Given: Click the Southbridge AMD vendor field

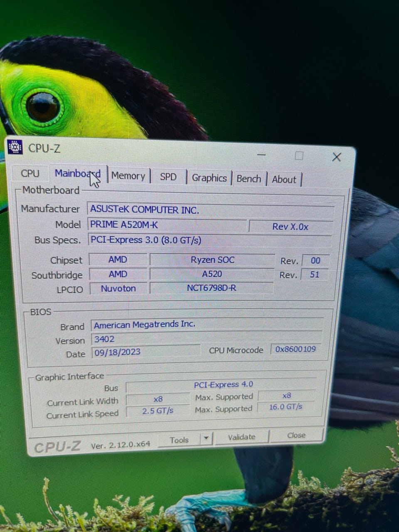Looking at the screenshot, I should 118,274.
